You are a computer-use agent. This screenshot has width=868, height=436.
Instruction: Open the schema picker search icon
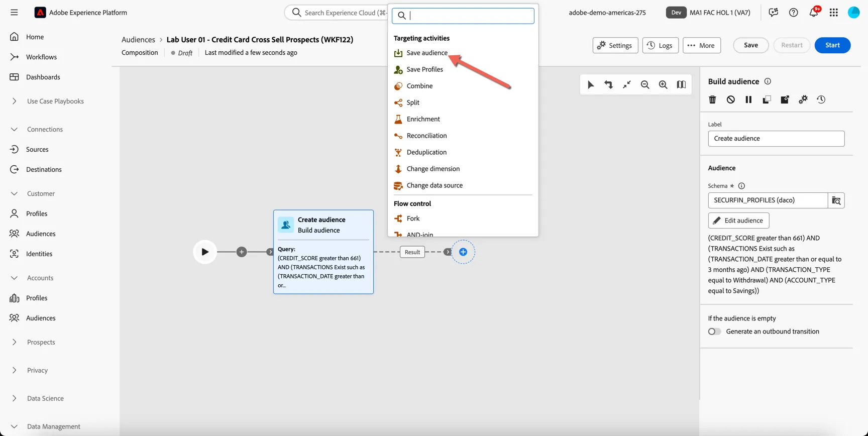pyautogui.click(x=836, y=200)
